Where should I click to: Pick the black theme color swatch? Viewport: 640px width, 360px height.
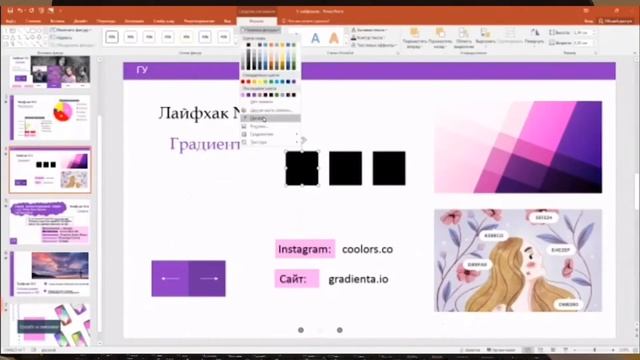click(248, 45)
